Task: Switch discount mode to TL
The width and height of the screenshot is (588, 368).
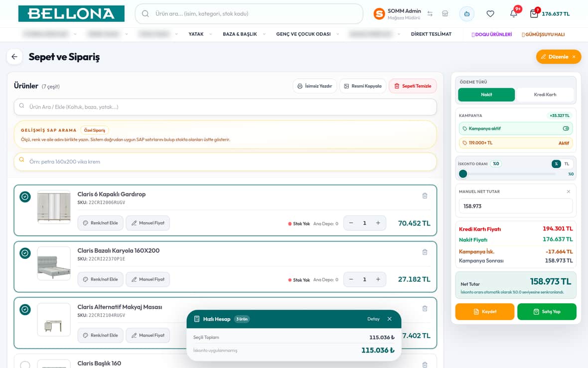Action: click(567, 164)
